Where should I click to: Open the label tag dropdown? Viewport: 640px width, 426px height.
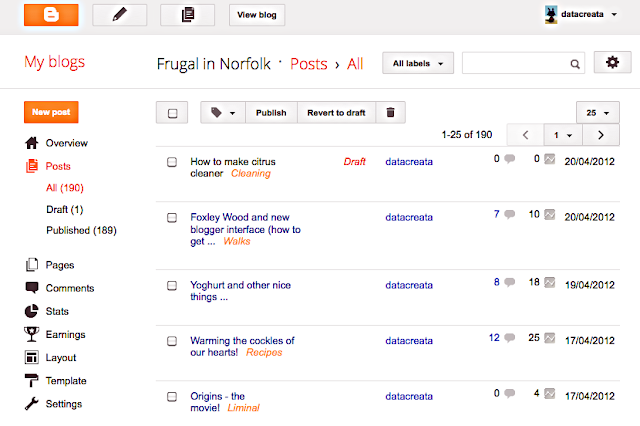tap(223, 113)
